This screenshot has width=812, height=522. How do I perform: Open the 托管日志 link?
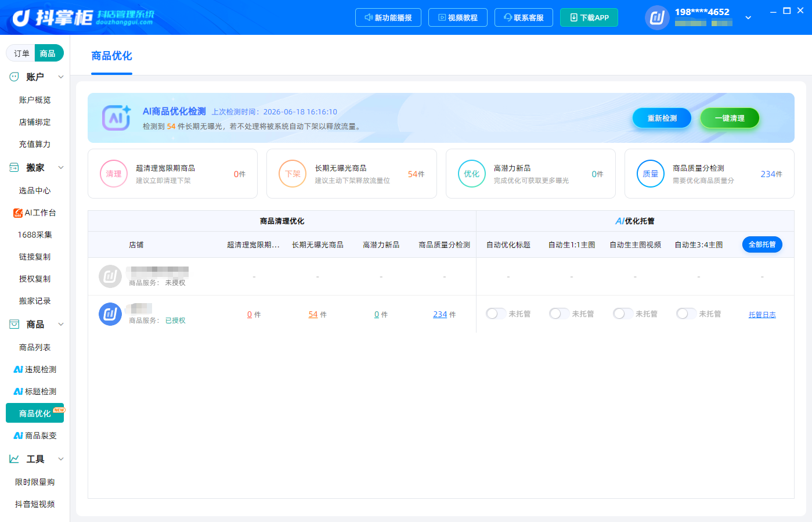click(x=762, y=315)
